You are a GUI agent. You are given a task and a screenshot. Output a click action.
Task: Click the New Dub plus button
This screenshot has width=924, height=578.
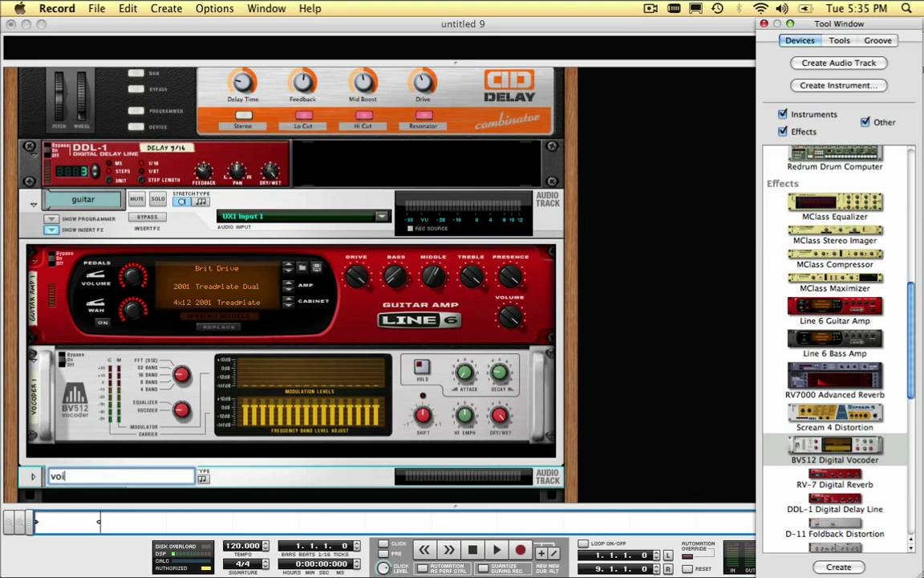point(541,552)
